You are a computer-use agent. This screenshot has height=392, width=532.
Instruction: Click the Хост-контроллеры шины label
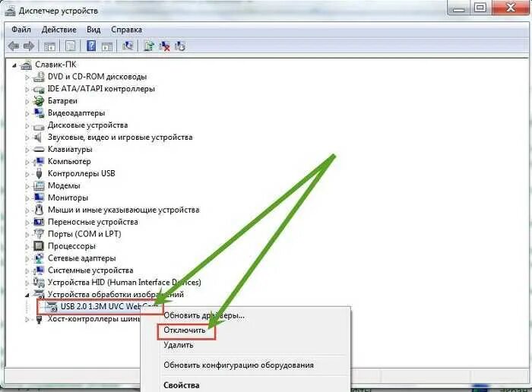tap(94, 319)
